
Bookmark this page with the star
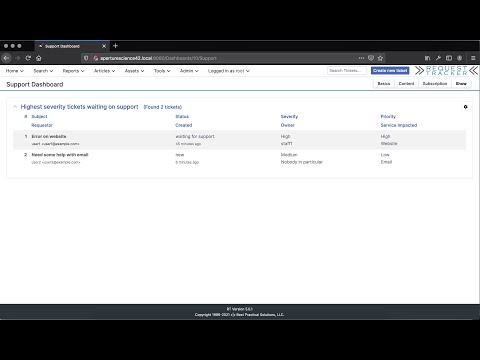pyautogui.click(x=380, y=58)
